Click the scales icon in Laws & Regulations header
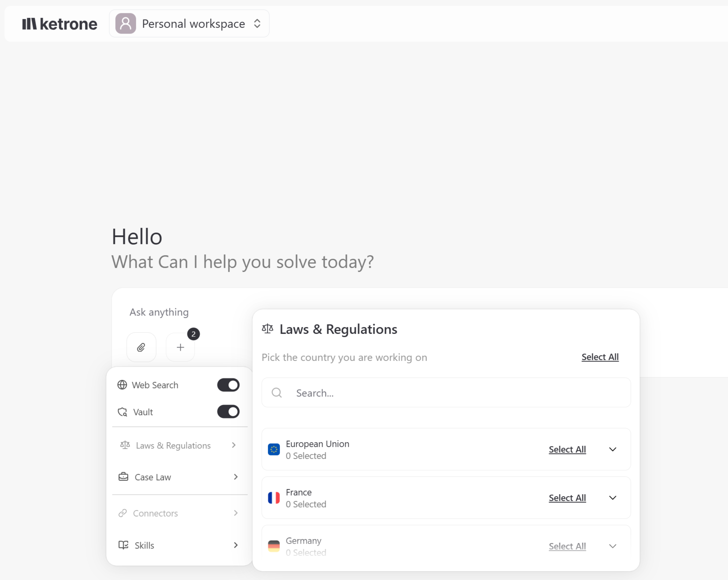Image resolution: width=728 pixels, height=580 pixels. (267, 329)
